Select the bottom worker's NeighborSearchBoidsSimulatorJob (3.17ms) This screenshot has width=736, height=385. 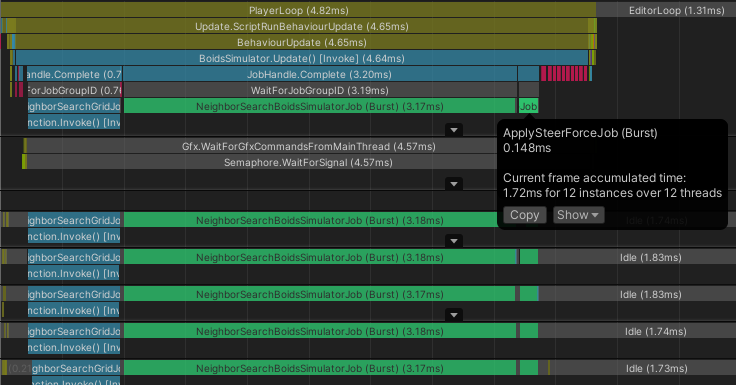coord(319,368)
